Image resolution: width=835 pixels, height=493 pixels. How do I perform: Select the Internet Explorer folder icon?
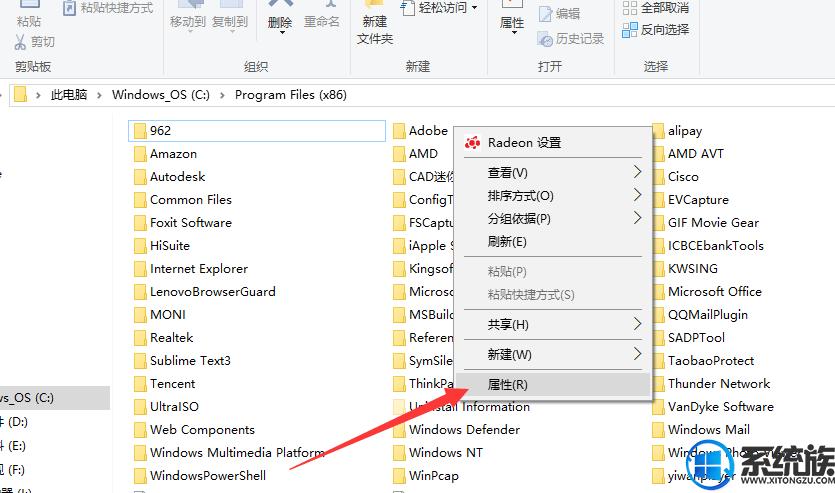point(140,269)
